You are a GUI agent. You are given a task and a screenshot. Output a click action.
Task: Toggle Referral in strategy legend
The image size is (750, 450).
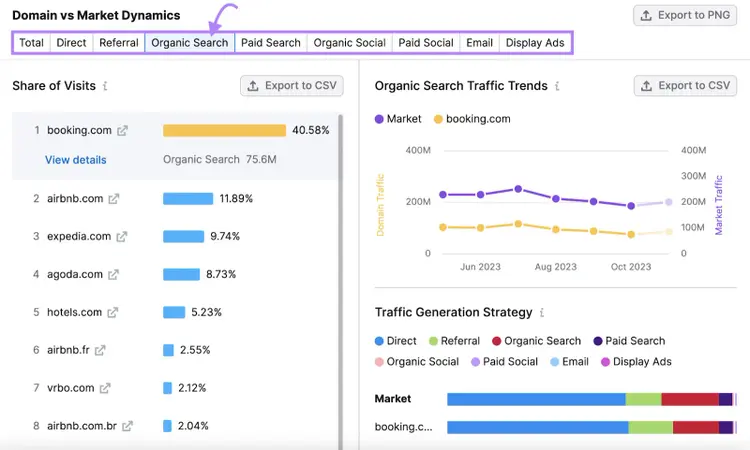pyautogui.click(x=454, y=341)
